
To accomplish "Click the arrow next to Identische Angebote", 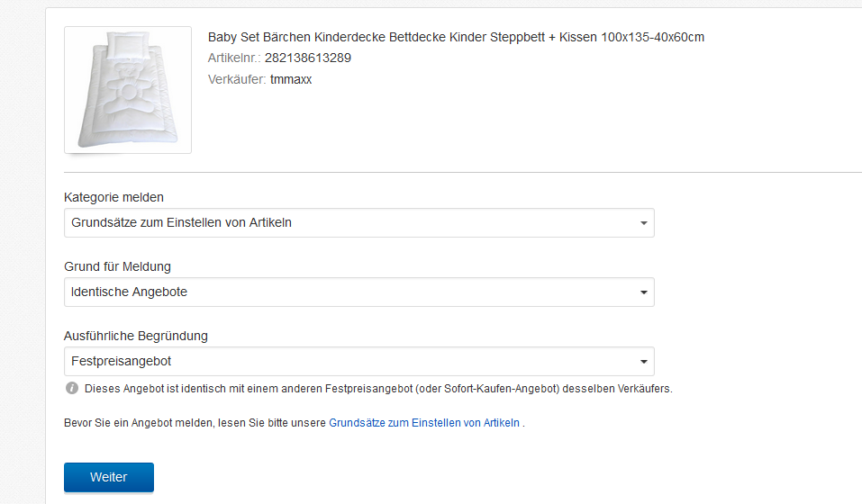I will click(x=643, y=292).
